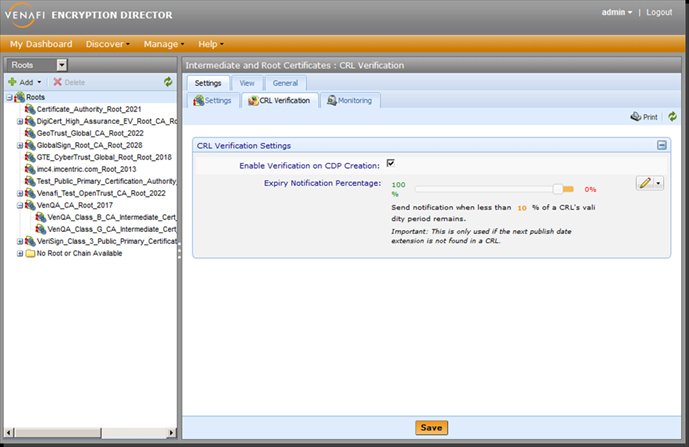Screen dimensions: 689x447
Task: Open the Roots view dropdown
Action: click(62, 65)
